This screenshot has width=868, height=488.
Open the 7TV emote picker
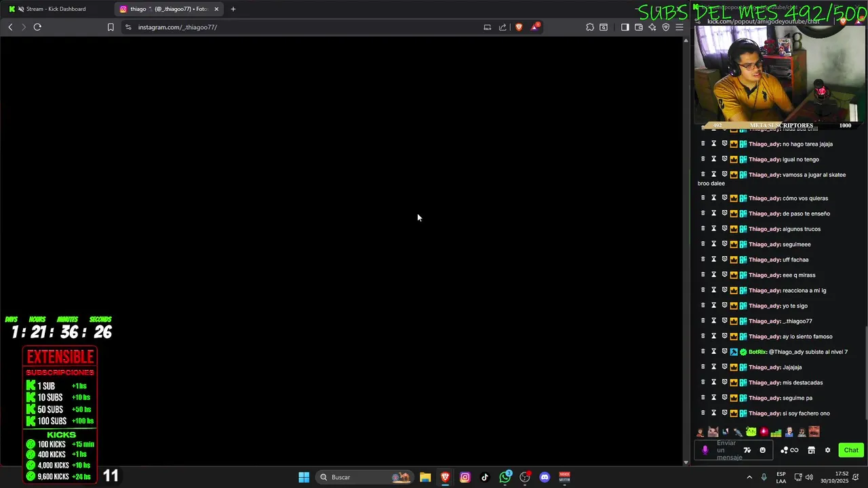747,450
